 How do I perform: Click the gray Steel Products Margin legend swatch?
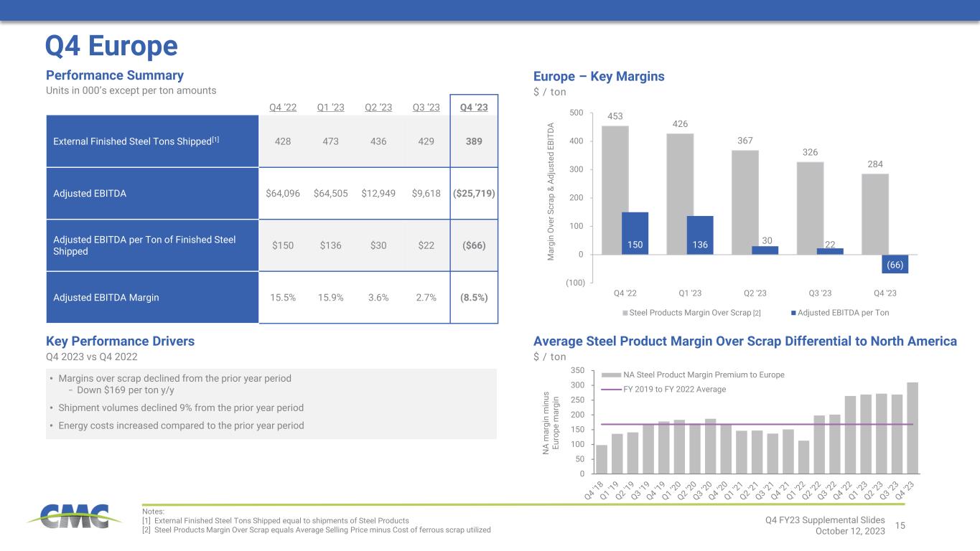pyautogui.click(x=625, y=313)
